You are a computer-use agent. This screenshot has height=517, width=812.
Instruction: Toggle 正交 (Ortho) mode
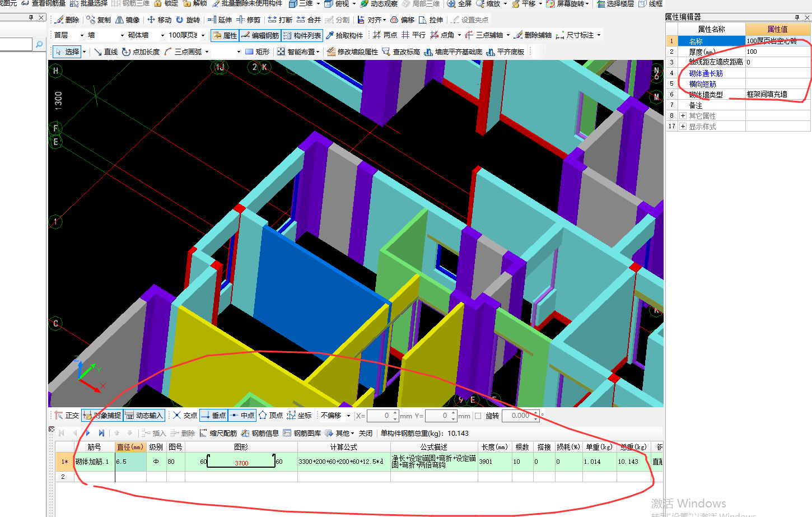point(67,415)
